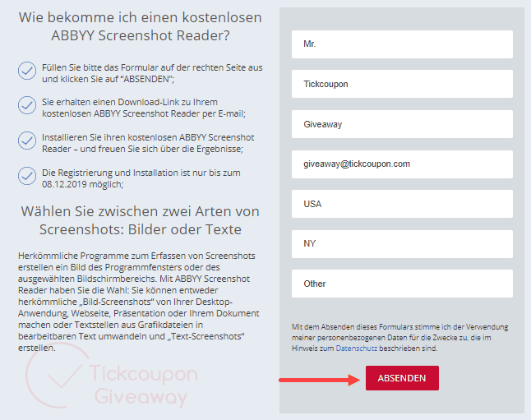Open the state field showing NY
This screenshot has width=531, height=420.
click(402, 244)
